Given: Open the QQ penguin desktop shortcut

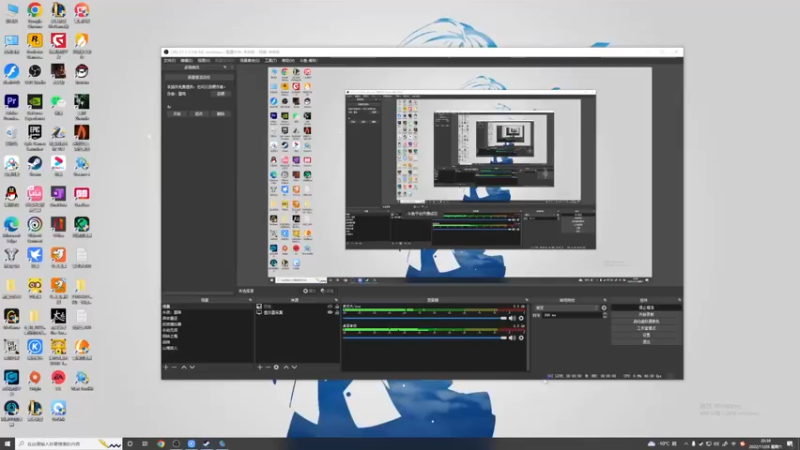Looking at the screenshot, I should coord(11,196).
